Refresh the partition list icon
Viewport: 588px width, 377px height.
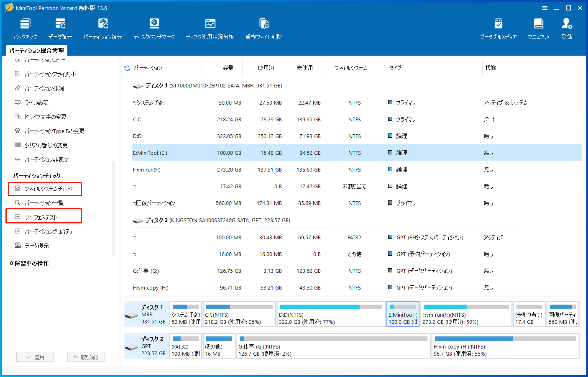pyautogui.click(x=127, y=68)
